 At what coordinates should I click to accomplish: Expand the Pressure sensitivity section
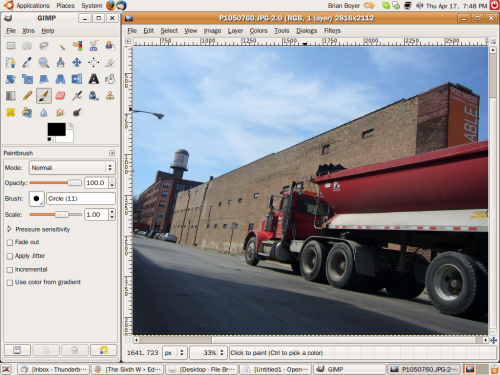[x=9, y=229]
